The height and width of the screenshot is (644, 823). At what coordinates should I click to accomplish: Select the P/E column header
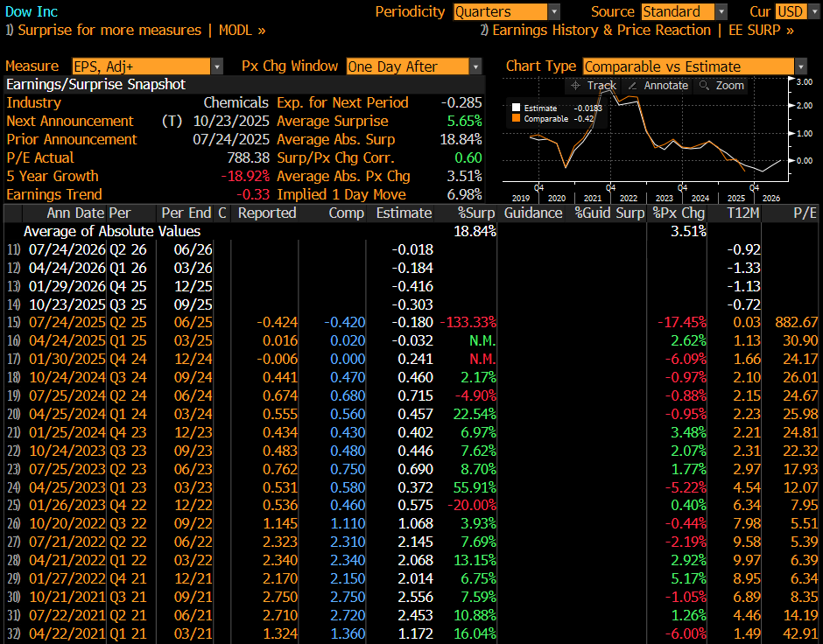coord(803,213)
